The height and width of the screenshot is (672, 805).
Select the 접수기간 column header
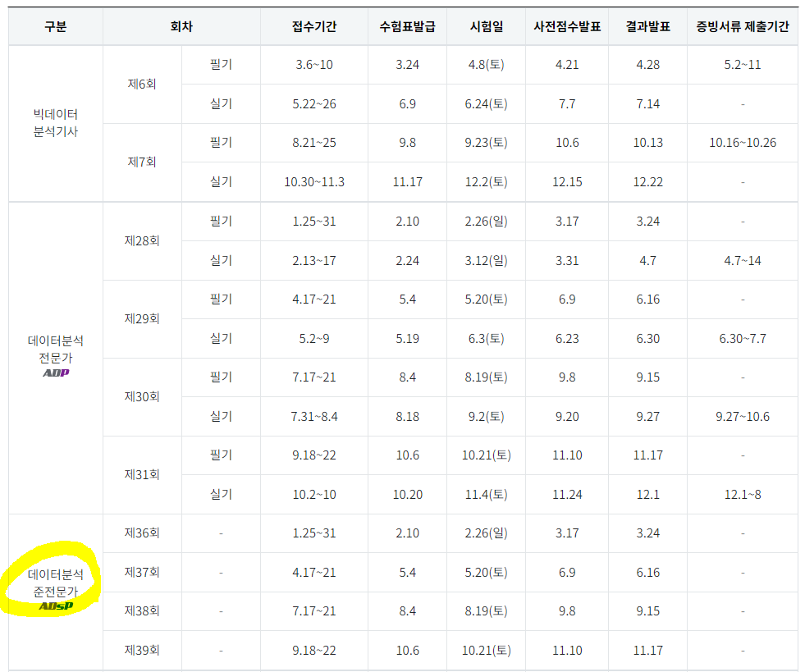coord(314,27)
